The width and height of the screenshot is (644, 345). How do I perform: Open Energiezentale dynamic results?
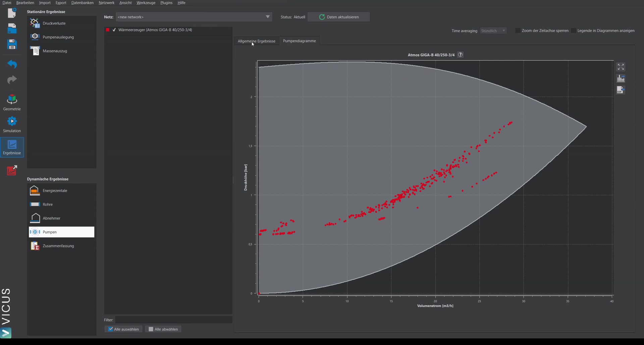click(62, 191)
